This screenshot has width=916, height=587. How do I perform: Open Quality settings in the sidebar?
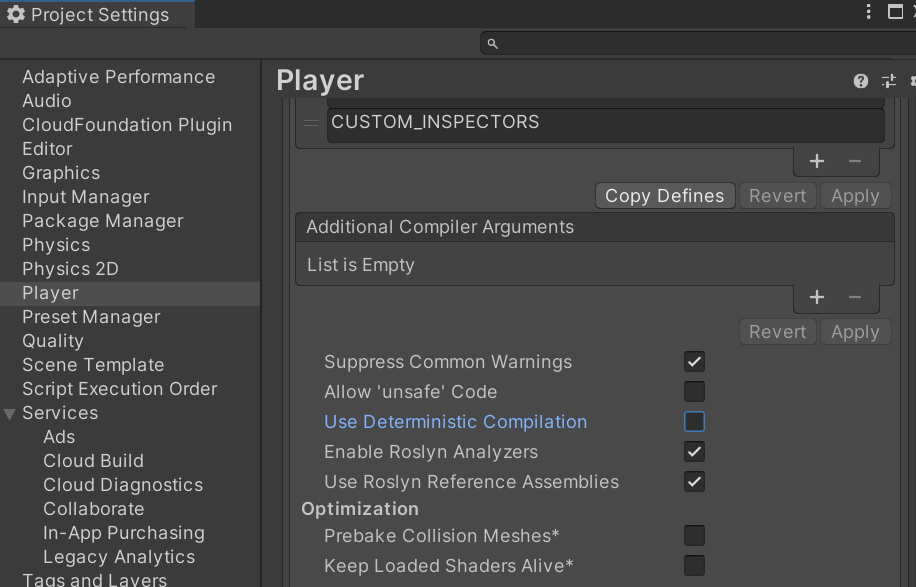[53, 341]
